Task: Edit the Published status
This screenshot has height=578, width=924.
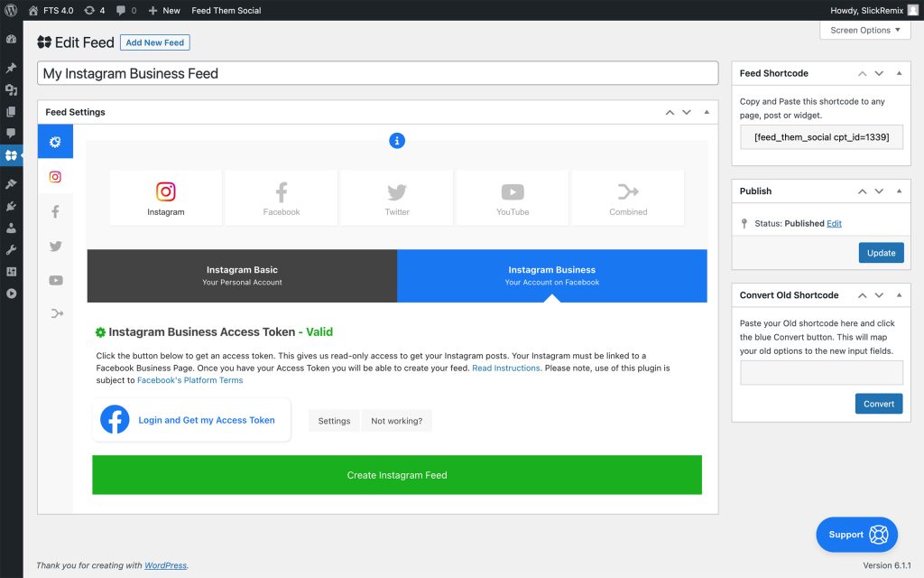Action: (834, 224)
